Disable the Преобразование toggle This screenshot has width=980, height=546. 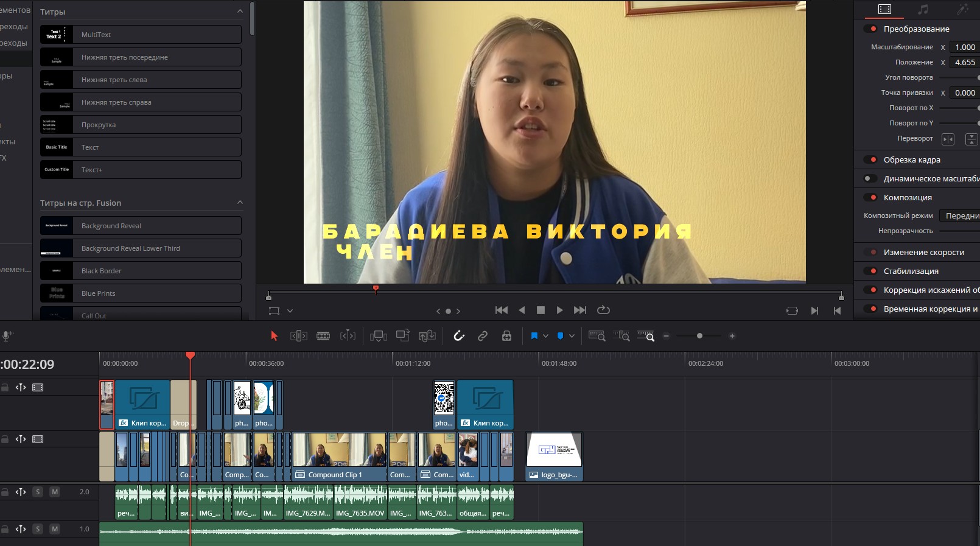[871, 29]
